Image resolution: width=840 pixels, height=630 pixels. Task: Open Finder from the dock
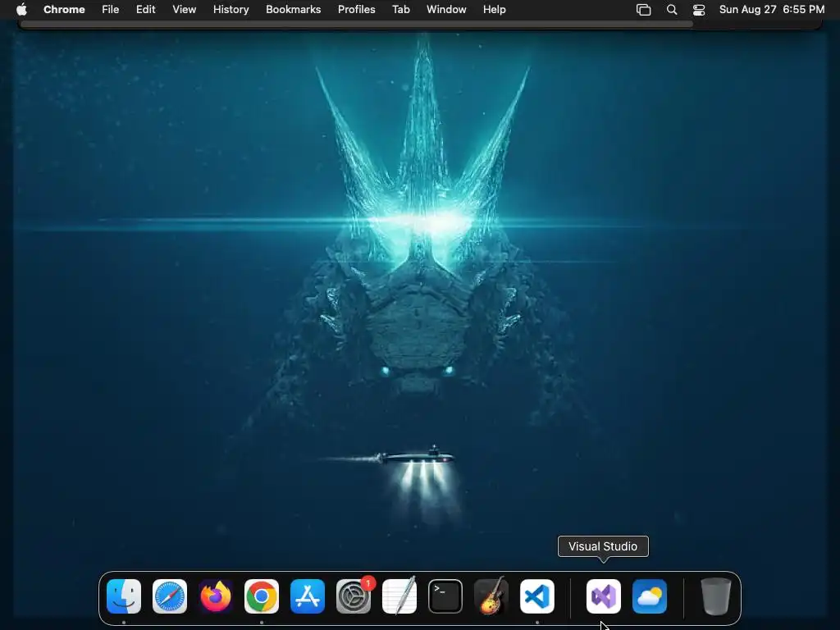click(124, 596)
